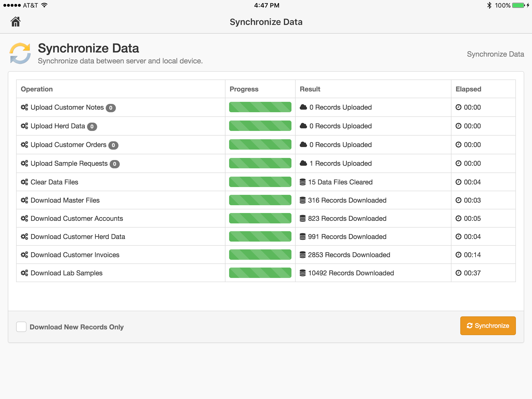Select the Download Lab Samples operation text
Image resolution: width=532 pixels, height=399 pixels.
coord(66,273)
